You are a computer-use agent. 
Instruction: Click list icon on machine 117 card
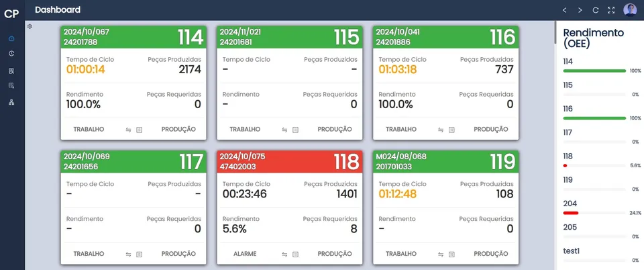click(x=140, y=255)
